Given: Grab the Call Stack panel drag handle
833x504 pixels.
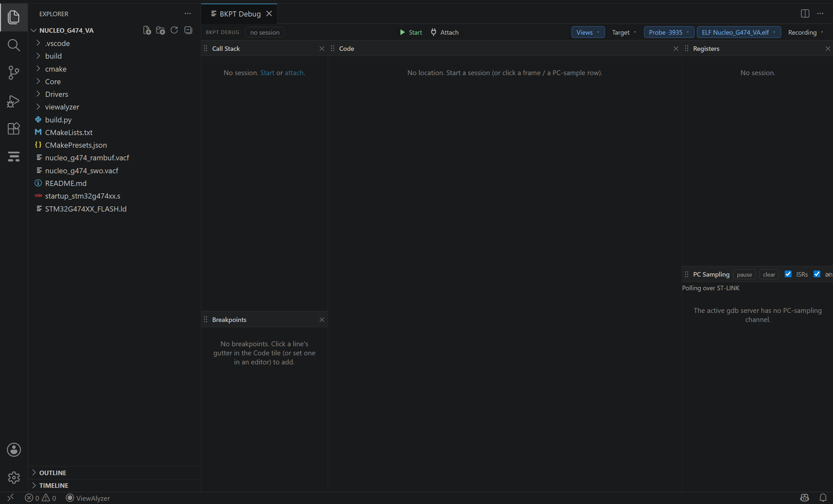Looking at the screenshot, I should (205, 49).
